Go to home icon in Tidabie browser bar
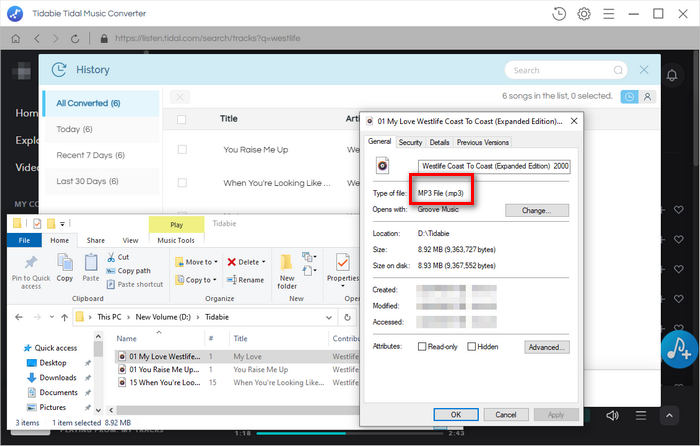The image size is (700, 446). tap(16, 39)
